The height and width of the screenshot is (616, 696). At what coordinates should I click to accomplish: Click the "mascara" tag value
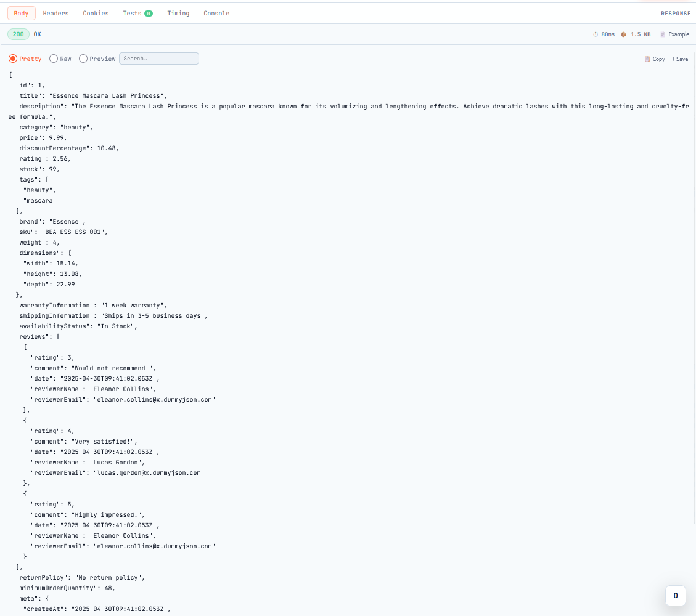coord(39,200)
